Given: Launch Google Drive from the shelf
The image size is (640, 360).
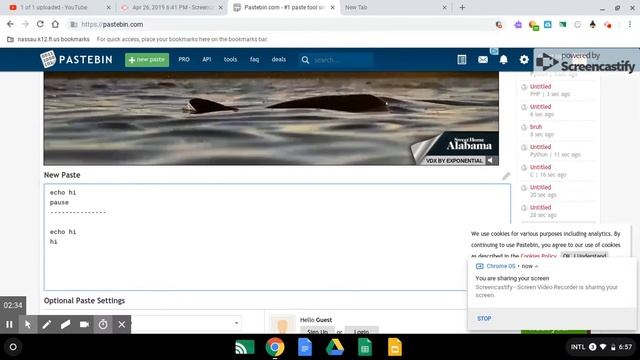Looking at the screenshot, I should tap(335, 347).
